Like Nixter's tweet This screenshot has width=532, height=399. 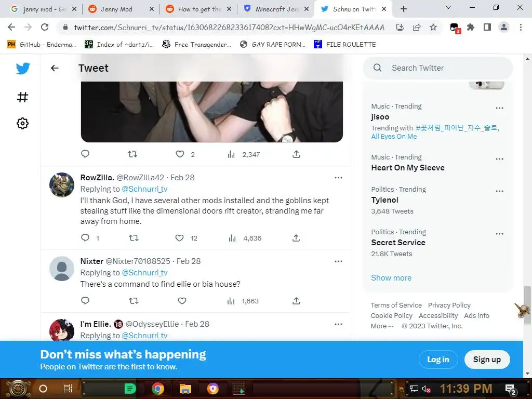pos(182,301)
